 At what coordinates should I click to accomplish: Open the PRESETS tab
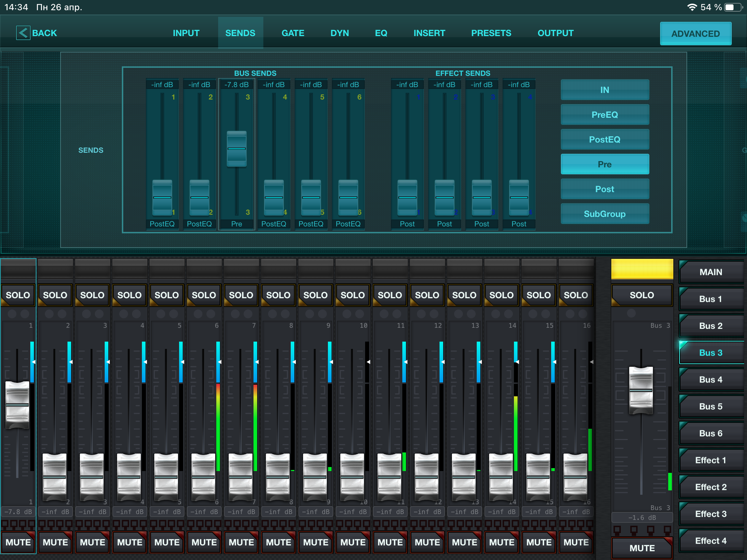coord(491,33)
